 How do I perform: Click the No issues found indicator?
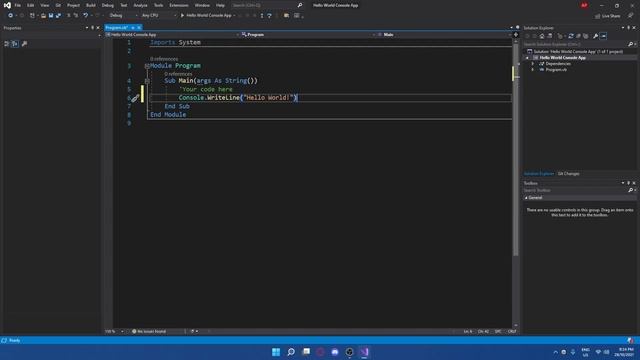point(149,331)
